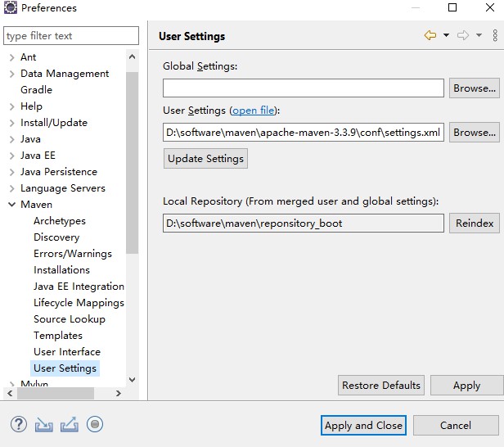Select Archetypes under Maven
Screen dimensions: 504x447
[x=60, y=221]
